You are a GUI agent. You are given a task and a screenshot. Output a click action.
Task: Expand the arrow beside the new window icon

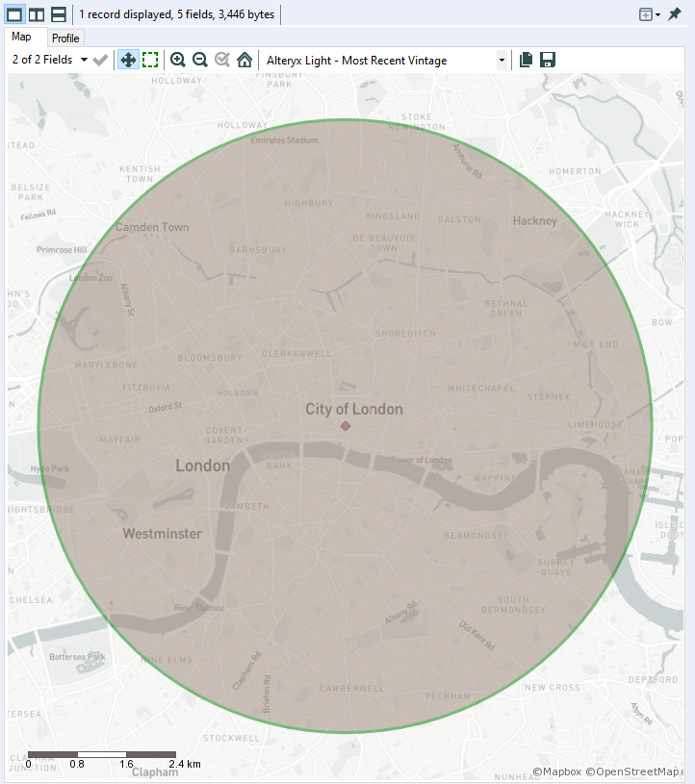coord(658,15)
